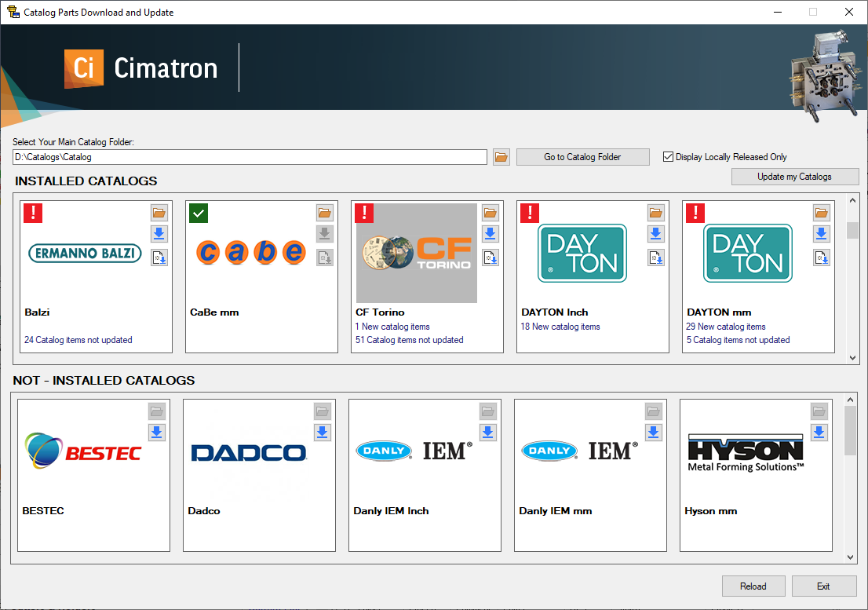Image resolution: width=868 pixels, height=610 pixels.
Task: Click the greyed Danly IEM Inch folder icon
Action: 488,411
